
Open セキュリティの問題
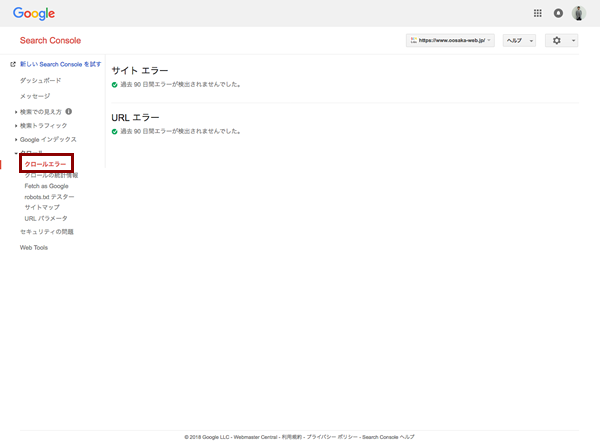pyautogui.click(x=47, y=232)
